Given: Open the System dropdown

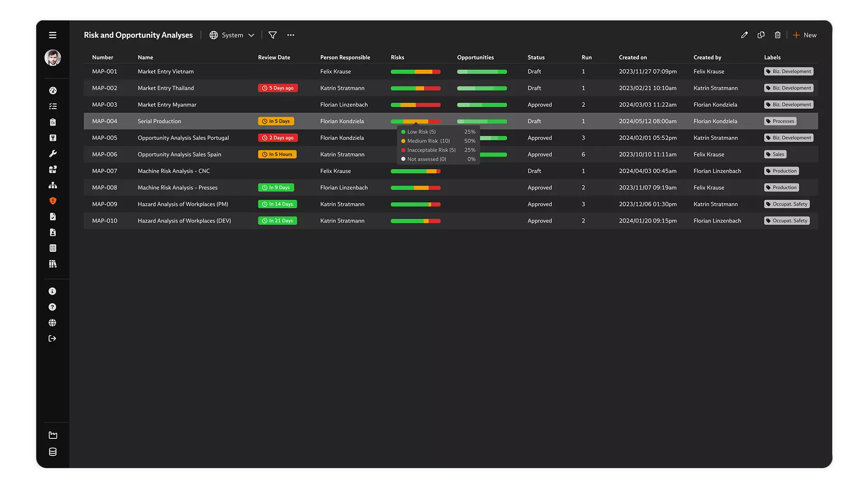Looking at the screenshot, I should (x=231, y=35).
